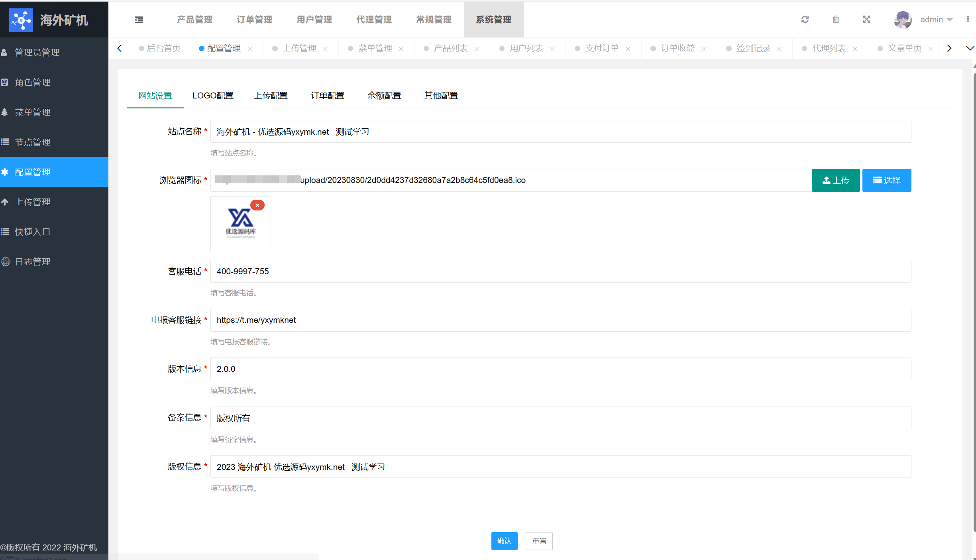Image resolution: width=976 pixels, height=560 pixels.
Task: Close the 上传管理 tab
Action: (325, 49)
